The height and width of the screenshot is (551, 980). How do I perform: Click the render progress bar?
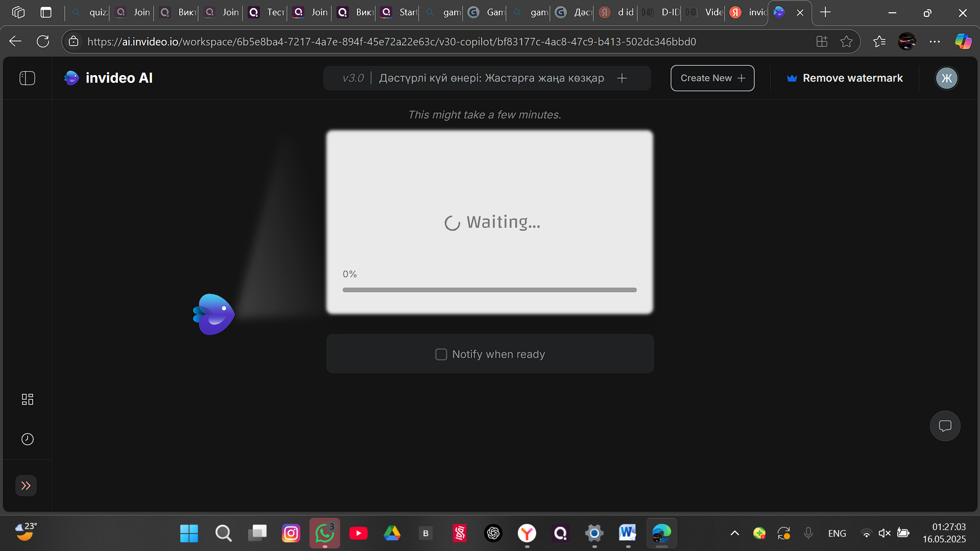[x=489, y=290]
